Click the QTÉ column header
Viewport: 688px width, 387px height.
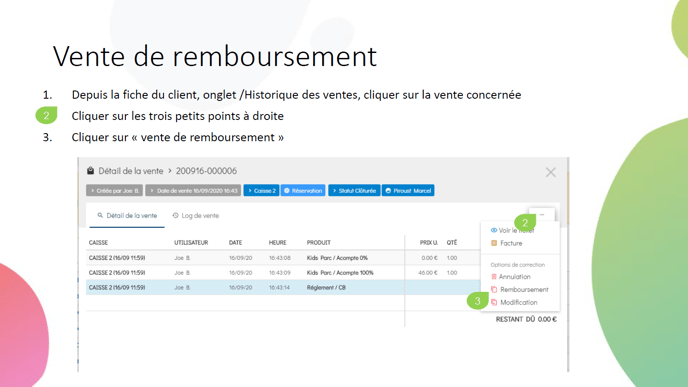coord(452,243)
